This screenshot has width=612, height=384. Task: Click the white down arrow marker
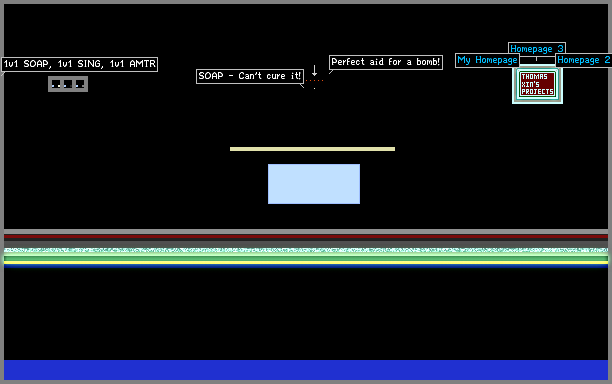point(314,71)
